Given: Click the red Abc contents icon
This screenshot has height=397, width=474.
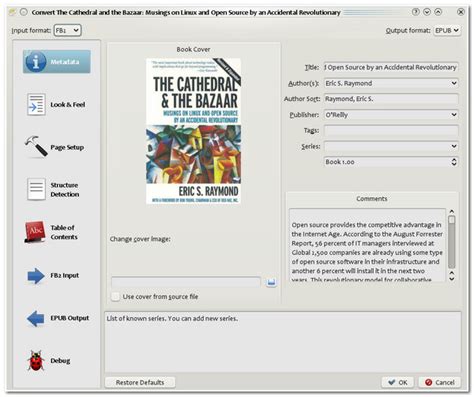Looking at the screenshot, I should pyautogui.click(x=35, y=232).
